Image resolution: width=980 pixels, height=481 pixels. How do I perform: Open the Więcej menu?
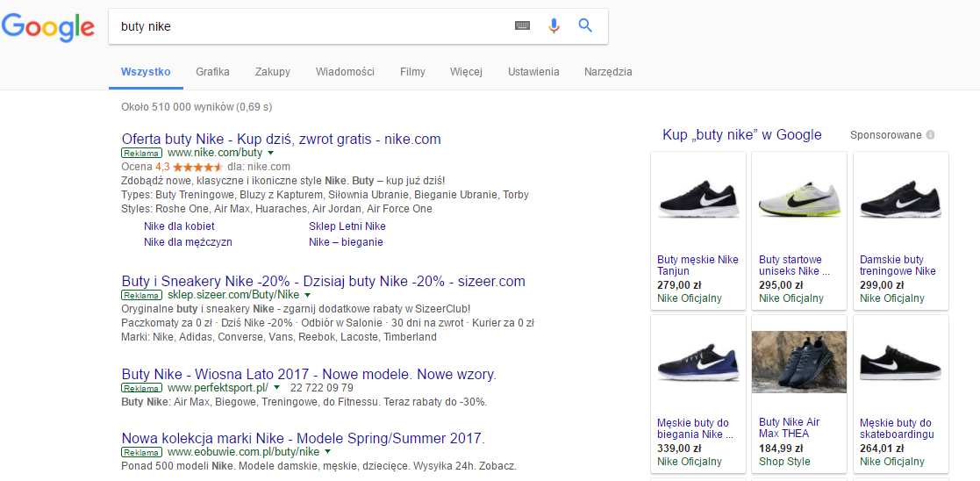466,72
